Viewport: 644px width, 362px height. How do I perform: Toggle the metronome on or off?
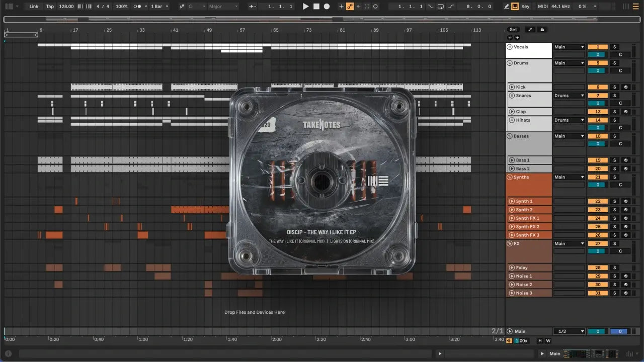pyautogui.click(x=137, y=7)
